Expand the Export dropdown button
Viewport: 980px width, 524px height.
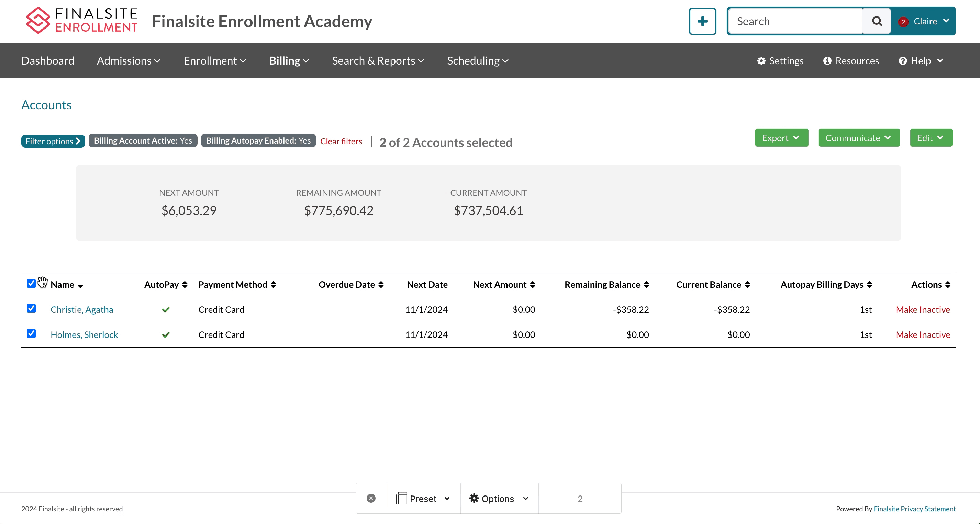click(x=782, y=138)
